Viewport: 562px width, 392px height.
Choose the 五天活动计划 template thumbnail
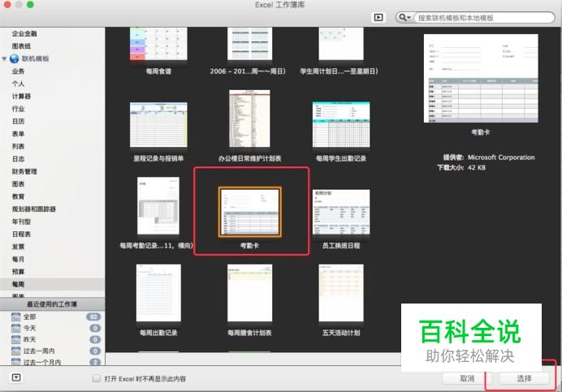(x=341, y=293)
